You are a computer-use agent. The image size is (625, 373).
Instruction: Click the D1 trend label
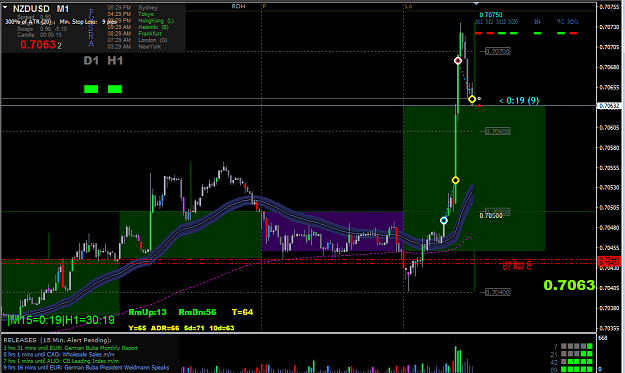point(91,61)
